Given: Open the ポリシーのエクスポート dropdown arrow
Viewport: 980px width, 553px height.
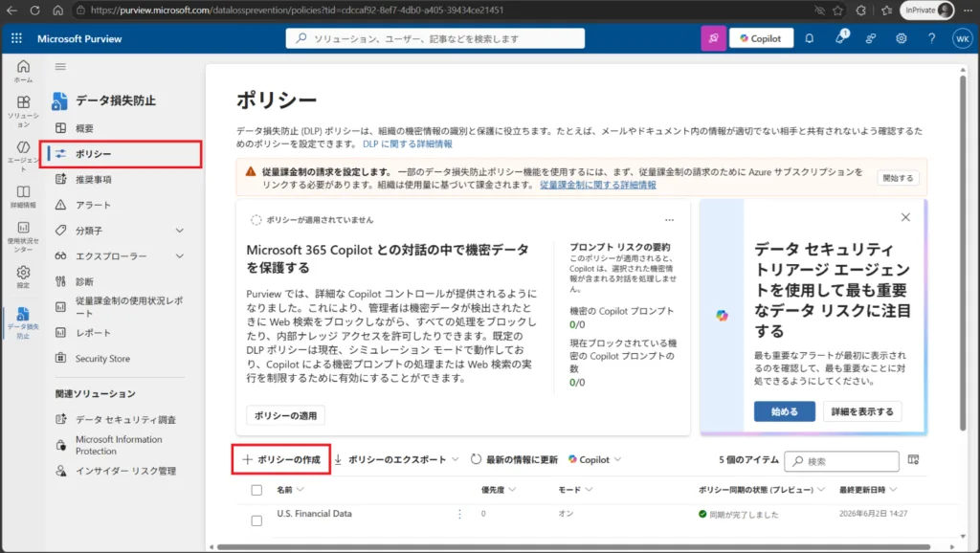Looking at the screenshot, I should [x=455, y=459].
